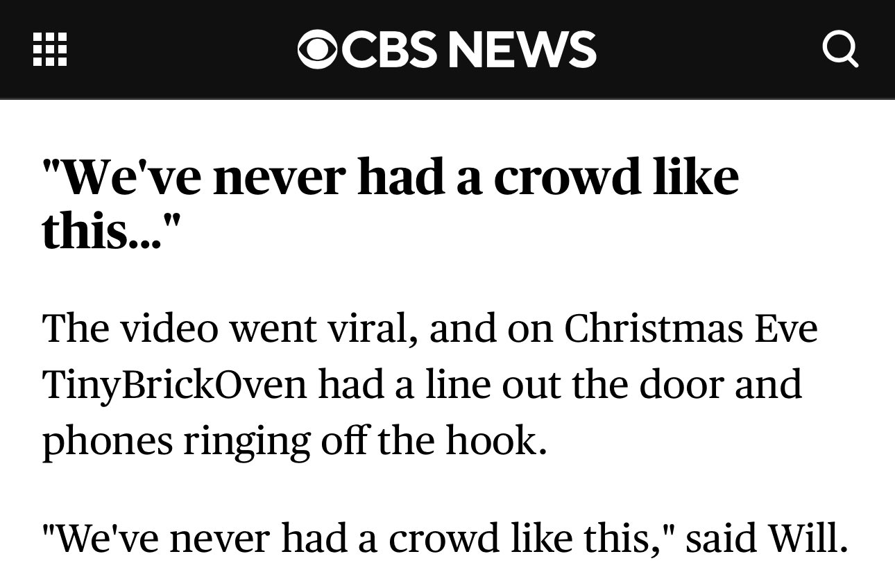This screenshot has width=895, height=588.
Task: Click the word "video" in the first paragraph
Action: 169,329
